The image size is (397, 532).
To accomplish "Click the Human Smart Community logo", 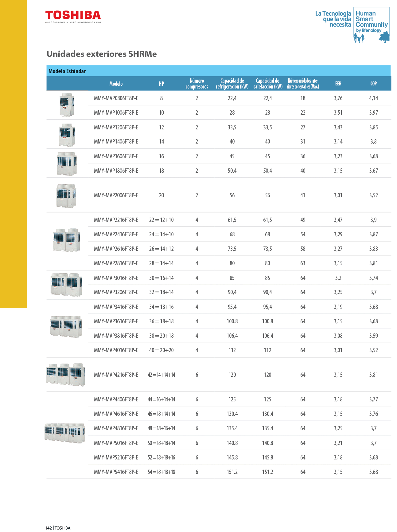I will tap(372, 25).
